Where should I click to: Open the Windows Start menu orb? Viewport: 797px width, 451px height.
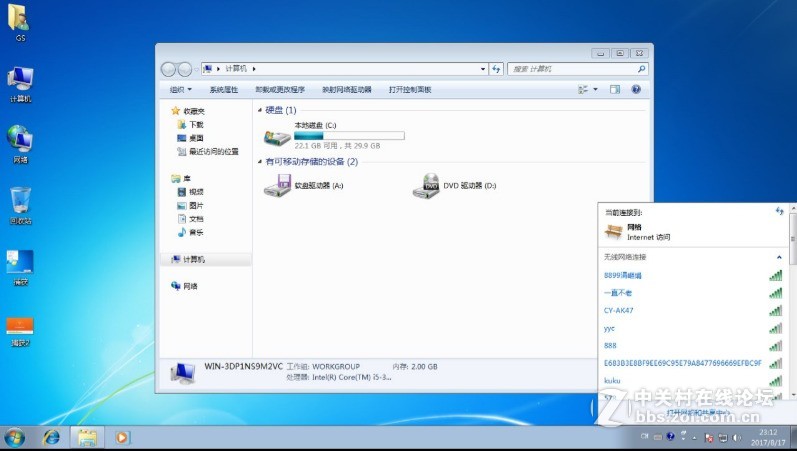tap(14, 438)
